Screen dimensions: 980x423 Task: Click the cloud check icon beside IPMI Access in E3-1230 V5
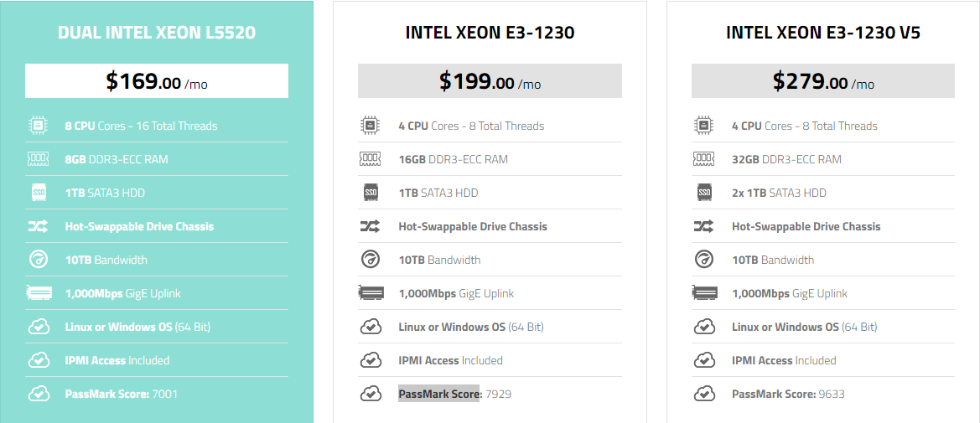[x=704, y=360]
